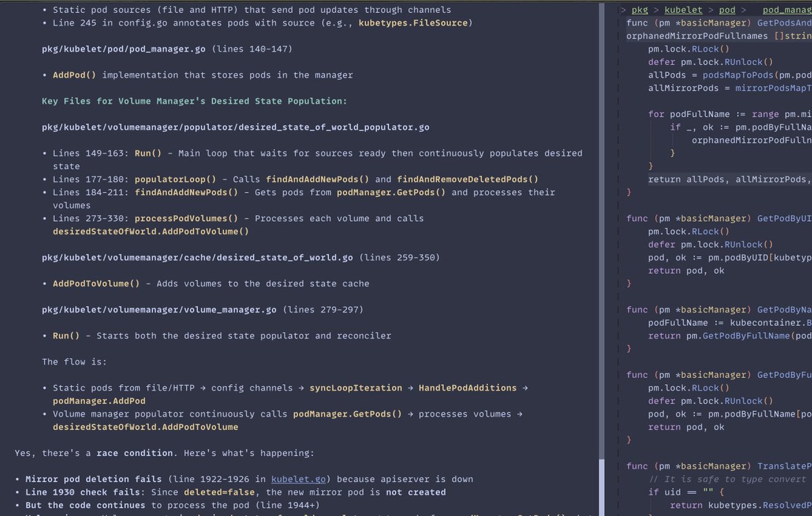Click the chevron between pkg and kubelet breadcrumbs
The height and width of the screenshot is (516, 812).
(656, 10)
